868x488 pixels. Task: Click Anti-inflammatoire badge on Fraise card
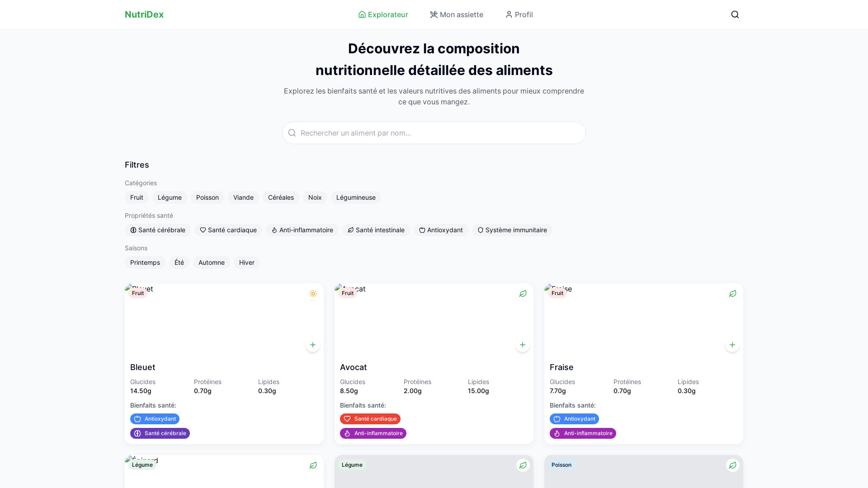pos(583,433)
